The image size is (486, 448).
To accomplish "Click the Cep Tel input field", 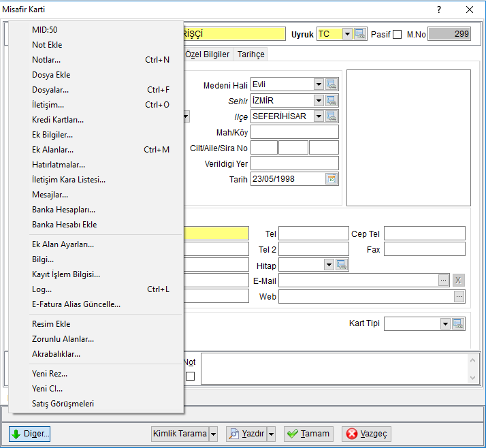I will tap(425, 233).
